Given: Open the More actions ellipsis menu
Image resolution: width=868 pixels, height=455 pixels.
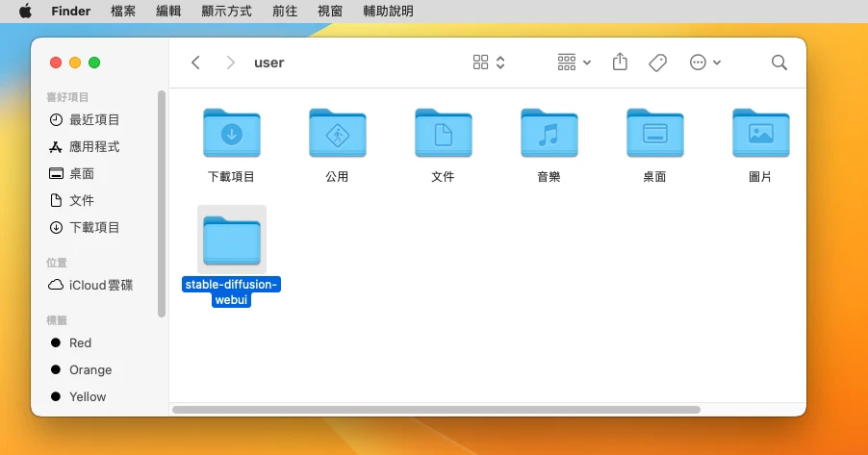Looking at the screenshot, I should (x=704, y=63).
